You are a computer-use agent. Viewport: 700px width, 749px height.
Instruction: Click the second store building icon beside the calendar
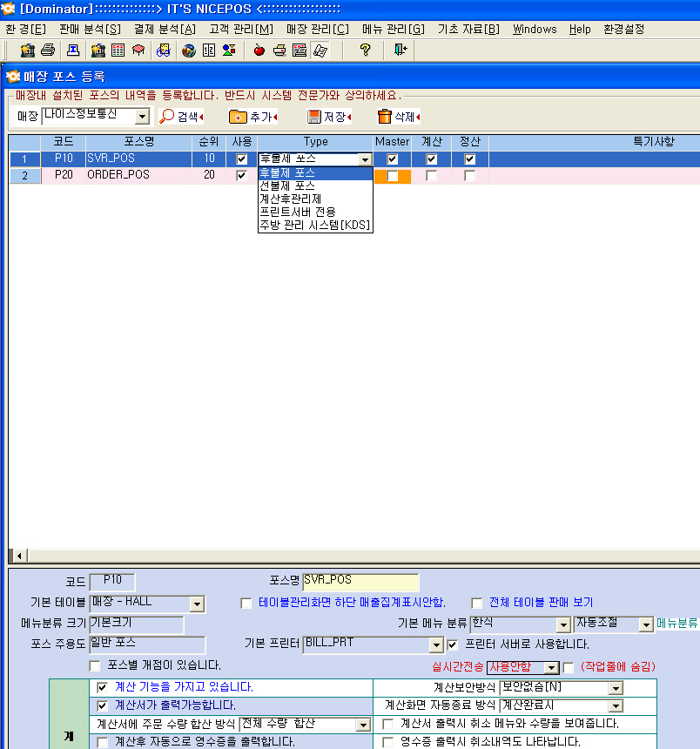[x=98, y=51]
